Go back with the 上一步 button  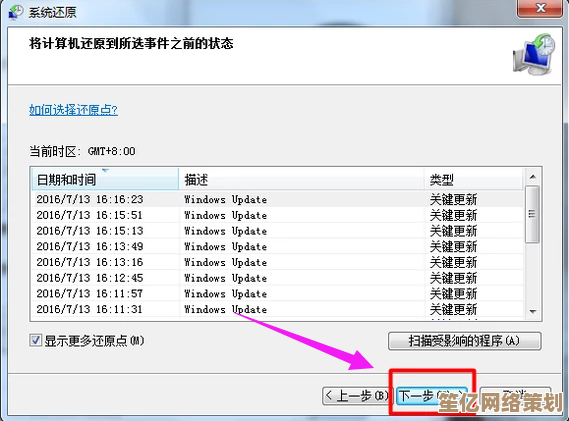coord(357,396)
